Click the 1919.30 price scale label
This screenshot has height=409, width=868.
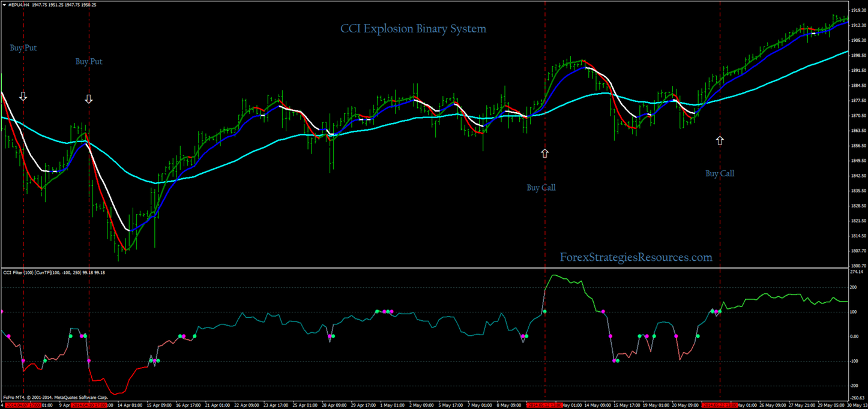[858, 11]
